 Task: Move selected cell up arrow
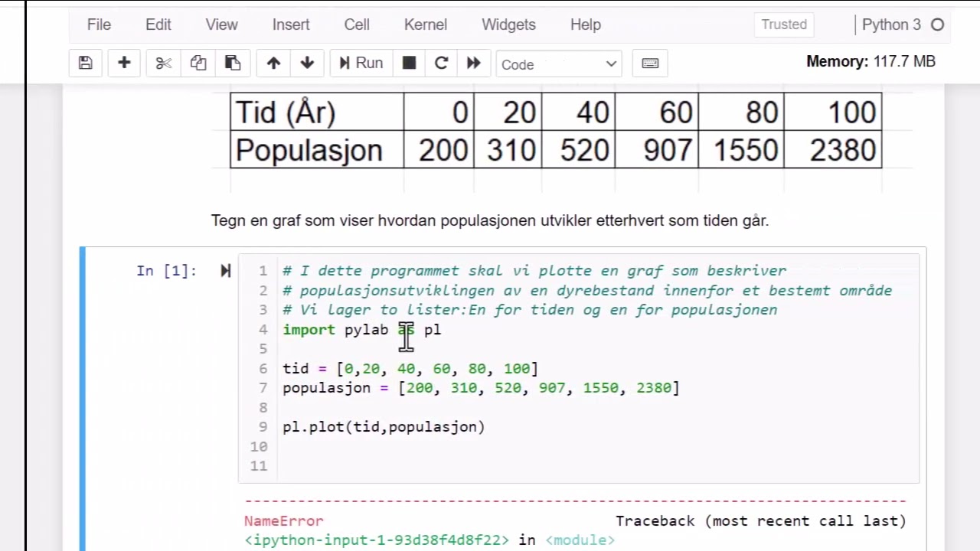click(x=273, y=63)
